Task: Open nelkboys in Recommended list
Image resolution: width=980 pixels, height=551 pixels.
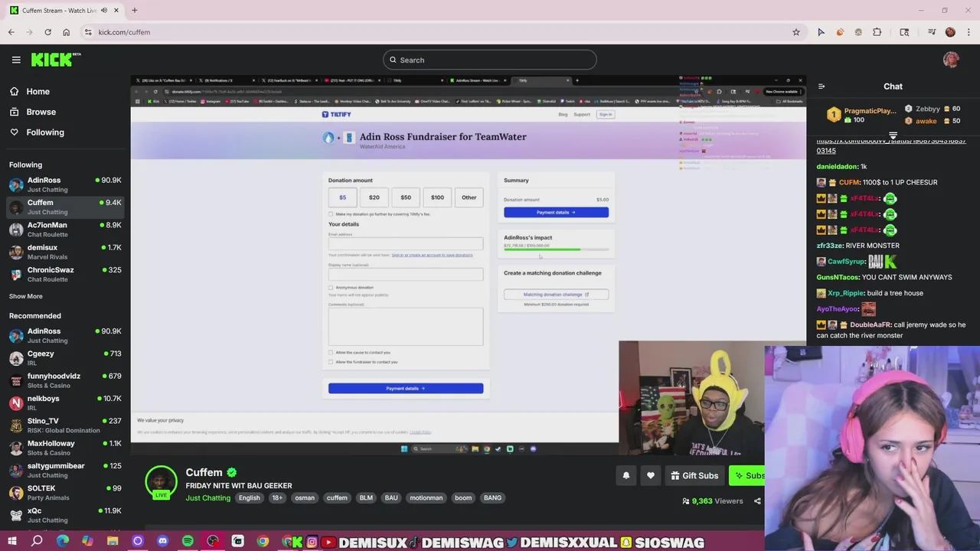Action: (x=65, y=403)
